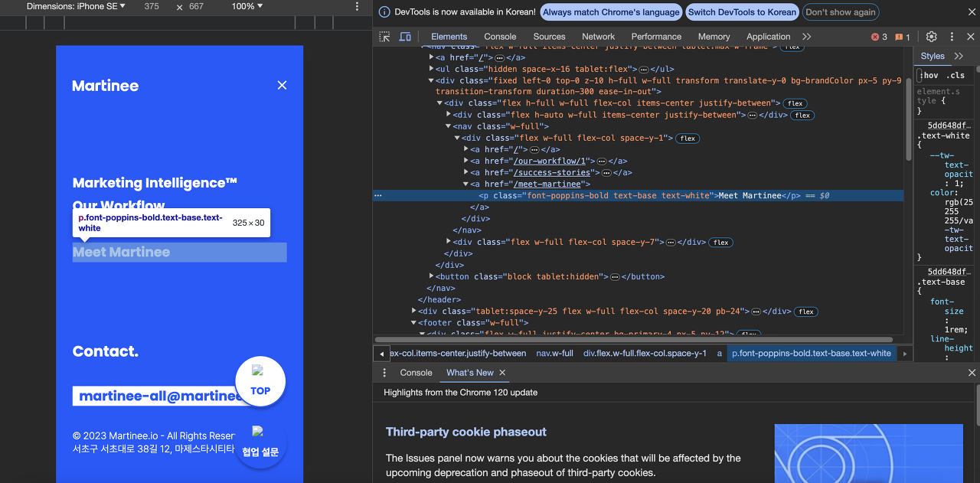Viewport: 980px width, 483px height.
Task: Show more DevTools panel tabs
Action: click(x=806, y=37)
